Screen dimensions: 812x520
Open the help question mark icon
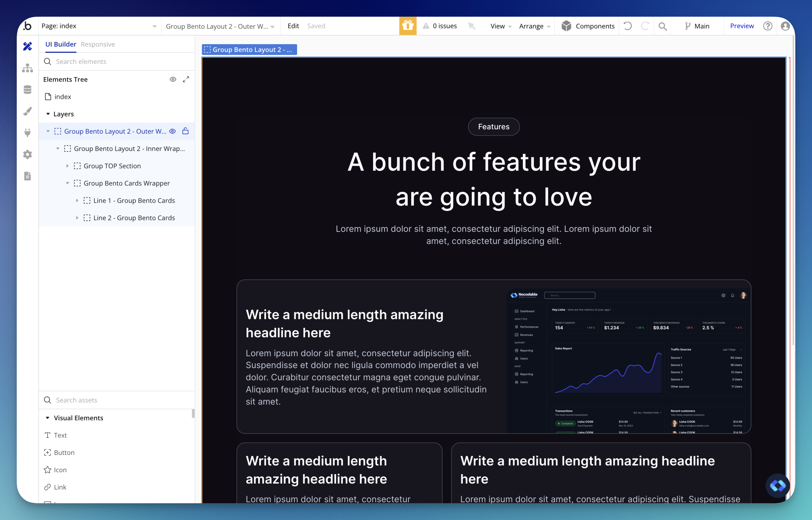pyautogui.click(x=768, y=26)
